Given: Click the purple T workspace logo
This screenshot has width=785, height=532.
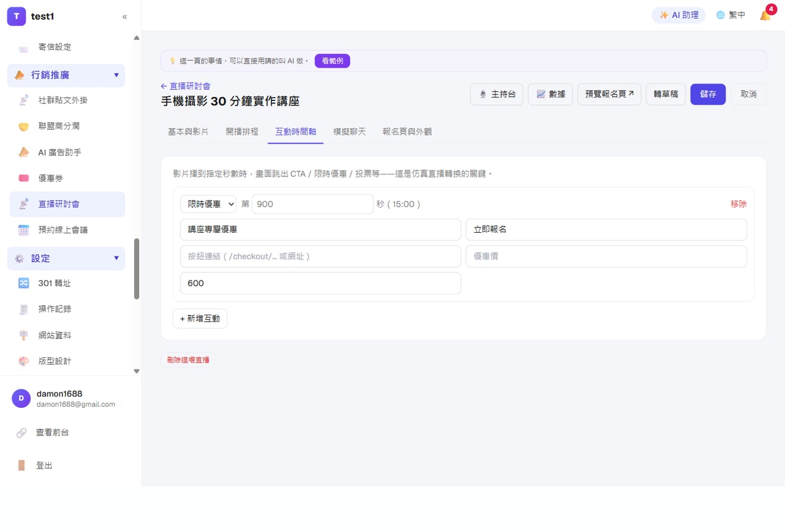Looking at the screenshot, I should point(16,17).
